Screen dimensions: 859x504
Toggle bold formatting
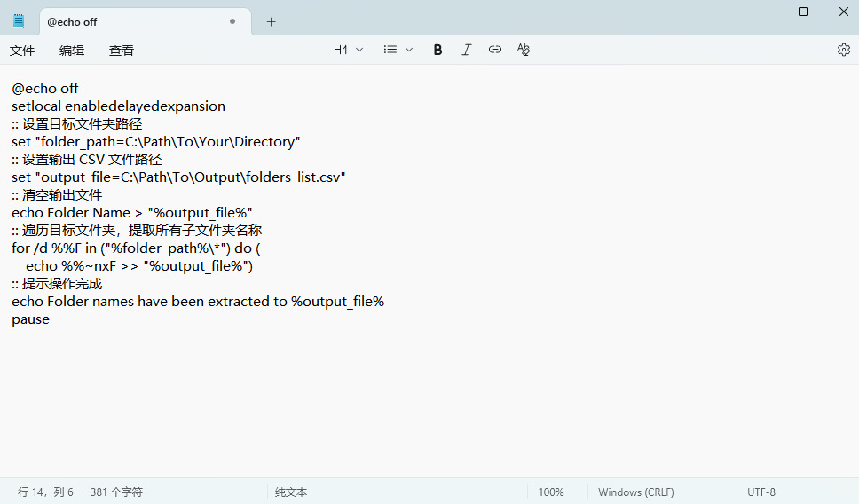(x=437, y=50)
